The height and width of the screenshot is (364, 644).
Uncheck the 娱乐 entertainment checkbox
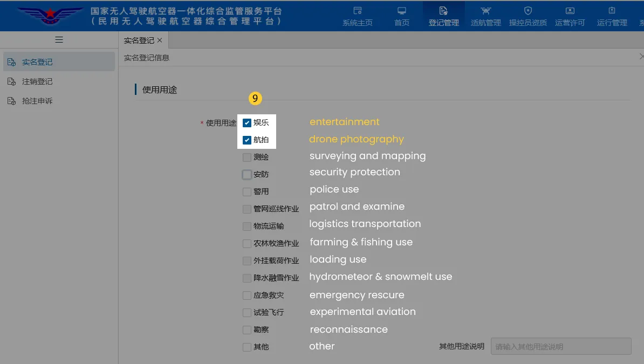click(246, 122)
